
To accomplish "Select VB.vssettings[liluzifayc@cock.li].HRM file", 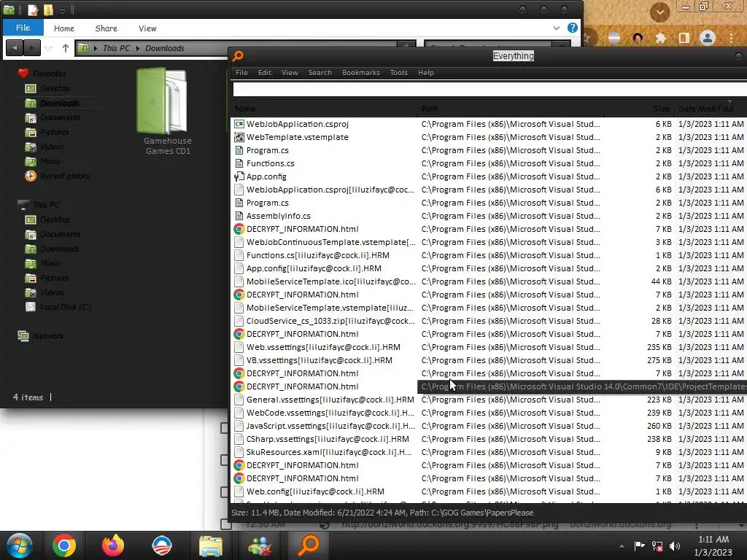I will 320,360.
